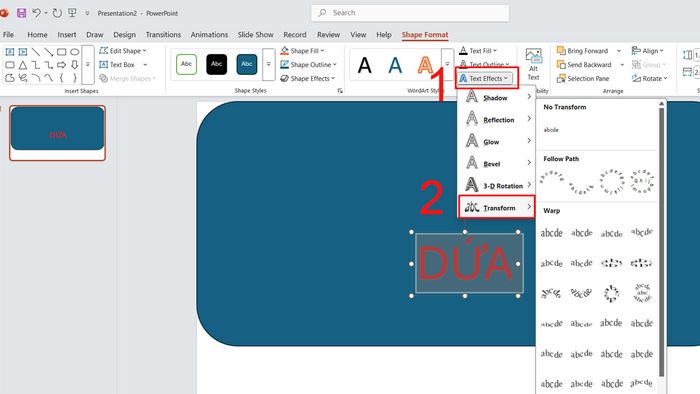This screenshot has height=394, width=700.
Task: Switch to the Slide Show tab
Action: point(255,35)
